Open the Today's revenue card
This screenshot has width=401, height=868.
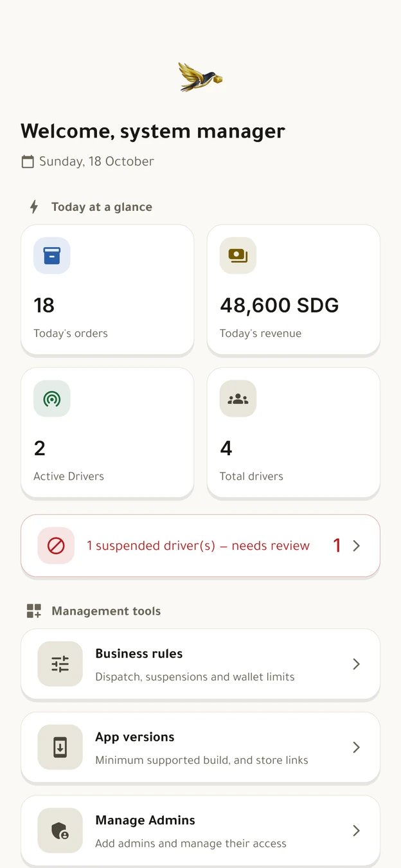point(294,289)
